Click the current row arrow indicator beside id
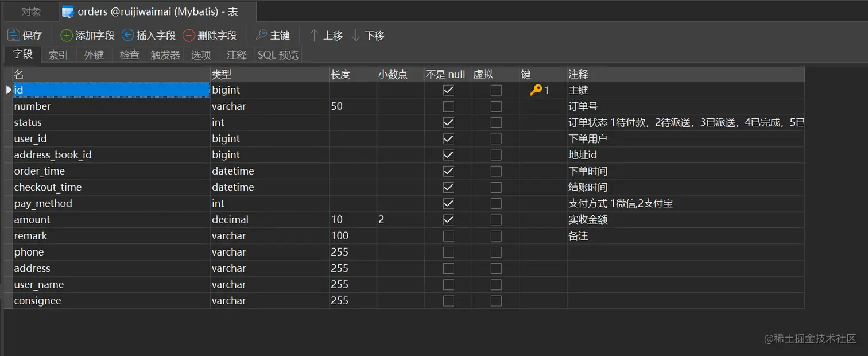 click(x=9, y=90)
